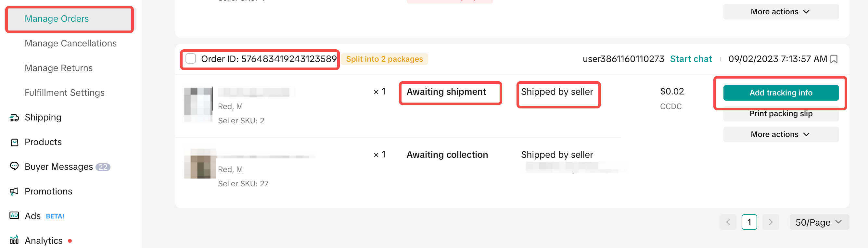Click the Add tracking info button
868x248 pixels.
780,93
